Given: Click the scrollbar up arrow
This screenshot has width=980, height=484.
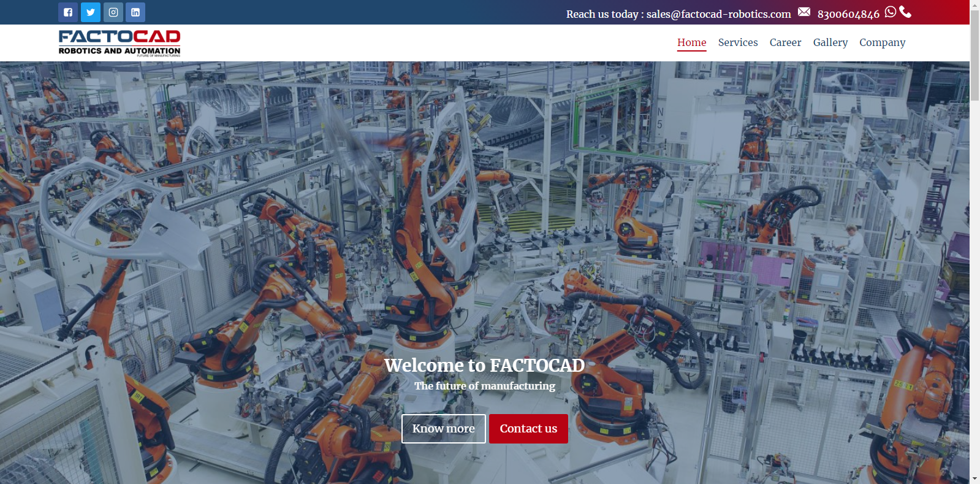Looking at the screenshot, I should [974, 5].
